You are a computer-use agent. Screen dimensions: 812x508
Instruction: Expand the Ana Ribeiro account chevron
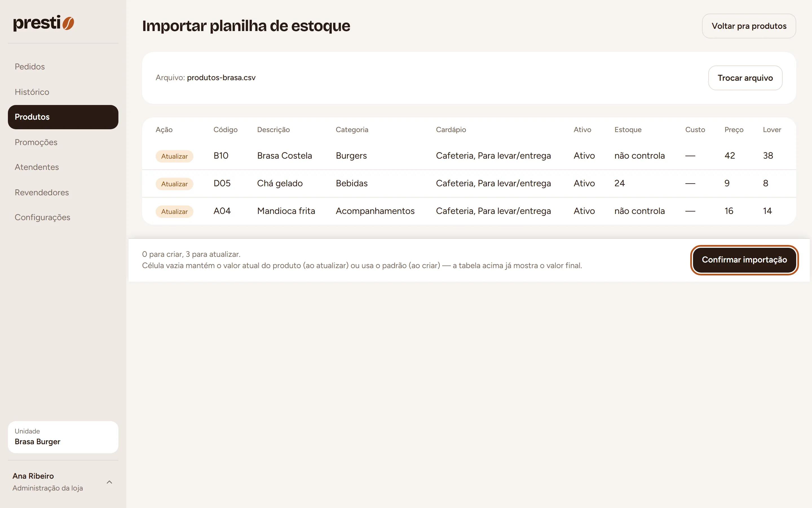[109, 482]
